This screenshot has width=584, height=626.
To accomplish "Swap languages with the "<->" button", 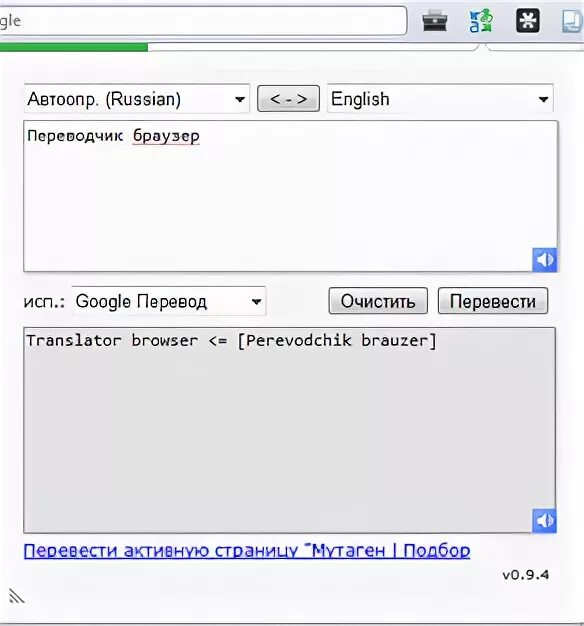I will click(289, 99).
